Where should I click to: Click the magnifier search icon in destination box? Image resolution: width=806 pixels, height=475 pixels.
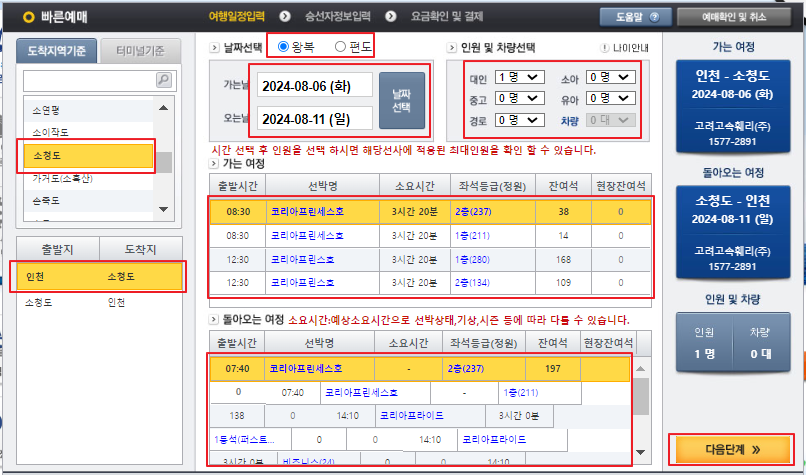point(163,80)
